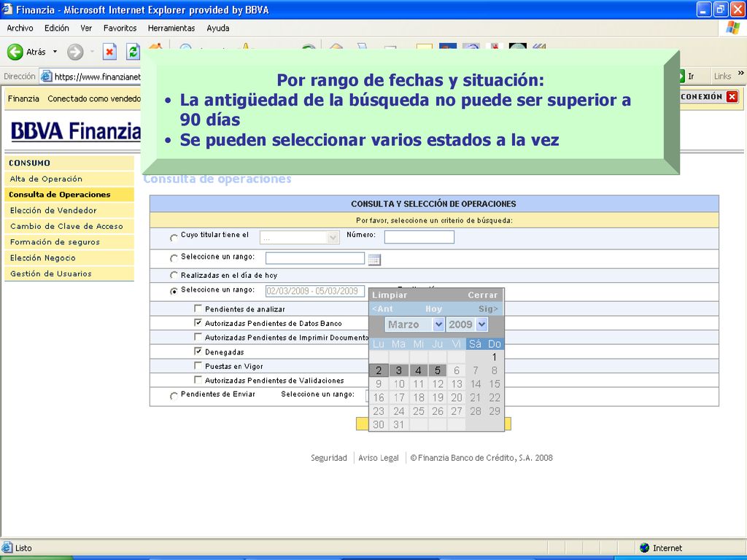Click Hoy in the calendar header
747x560 pixels.
(x=433, y=309)
